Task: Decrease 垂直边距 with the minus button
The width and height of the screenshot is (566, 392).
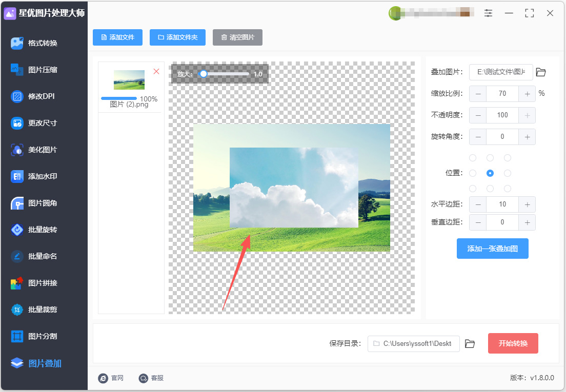Action: coord(478,222)
